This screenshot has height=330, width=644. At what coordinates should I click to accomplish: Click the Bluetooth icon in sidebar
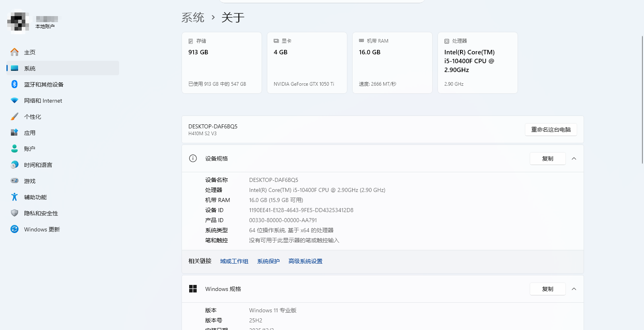[x=14, y=84]
